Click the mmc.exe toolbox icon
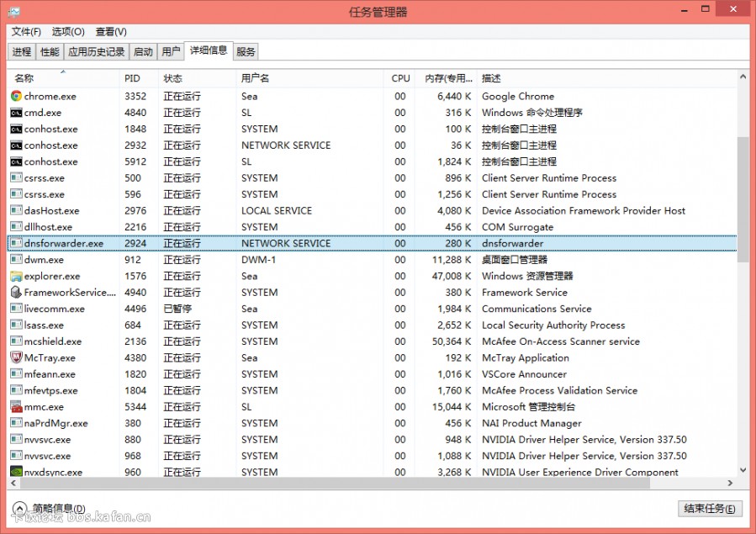The height and width of the screenshot is (534, 756). [16, 407]
